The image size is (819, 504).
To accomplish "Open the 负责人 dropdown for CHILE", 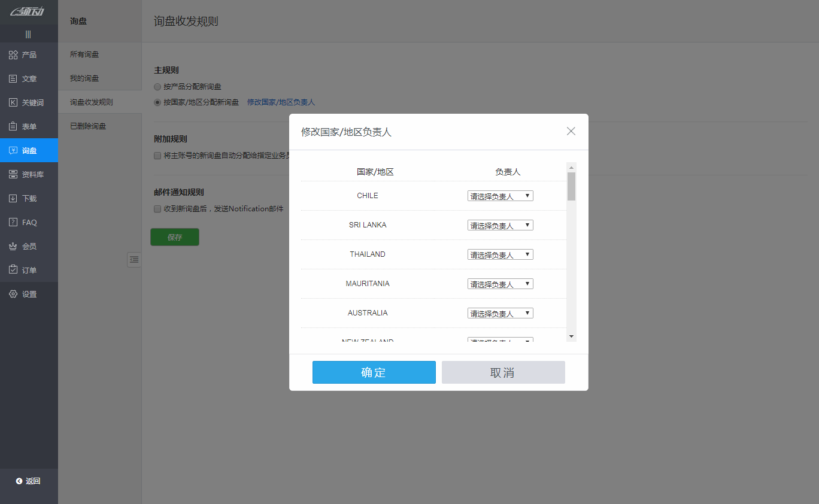I will (x=500, y=195).
